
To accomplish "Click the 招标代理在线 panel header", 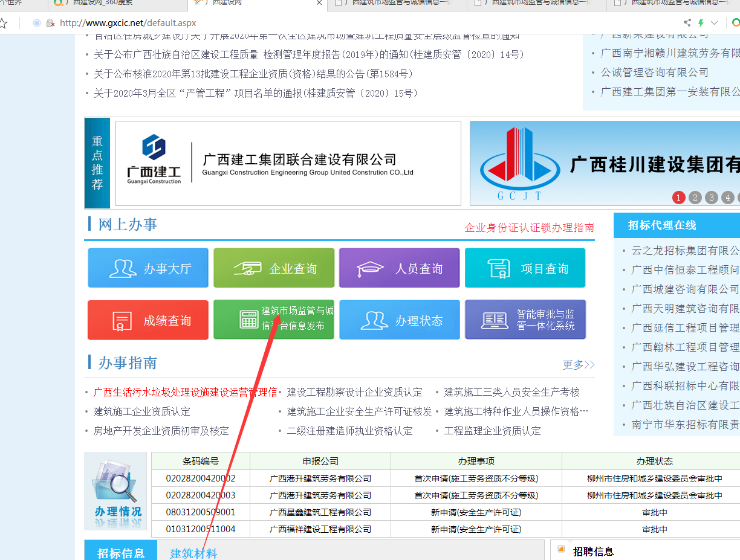I will (x=677, y=225).
